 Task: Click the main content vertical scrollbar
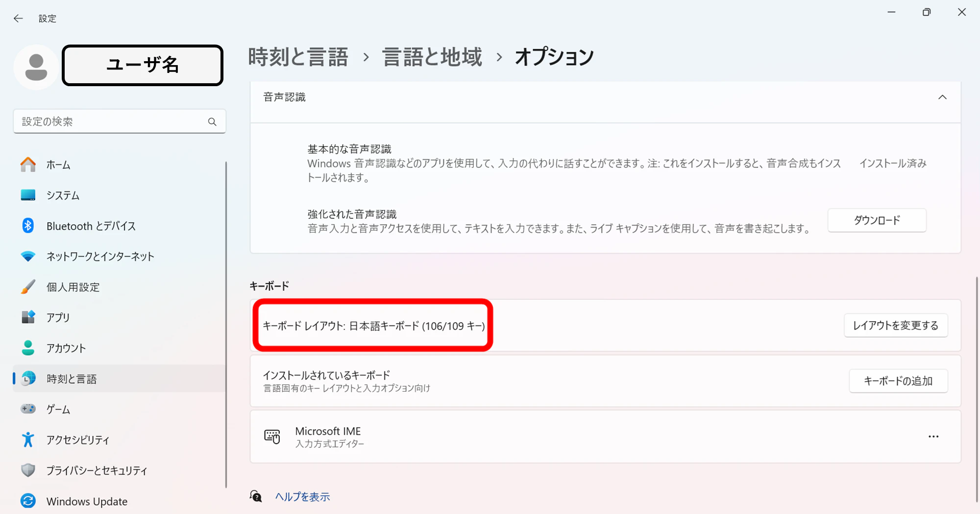pyautogui.click(x=977, y=390)
